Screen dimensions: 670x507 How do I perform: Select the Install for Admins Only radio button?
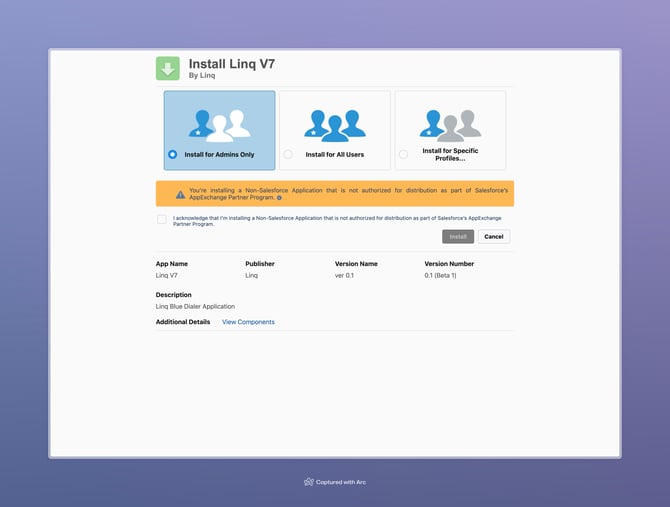pyautogui.click(x=173, y=154)
